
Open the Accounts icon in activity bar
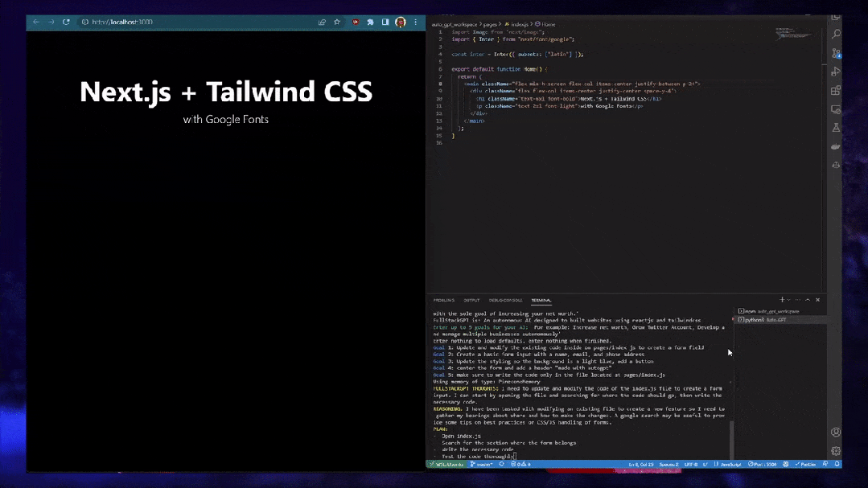(x=836, y=432)
